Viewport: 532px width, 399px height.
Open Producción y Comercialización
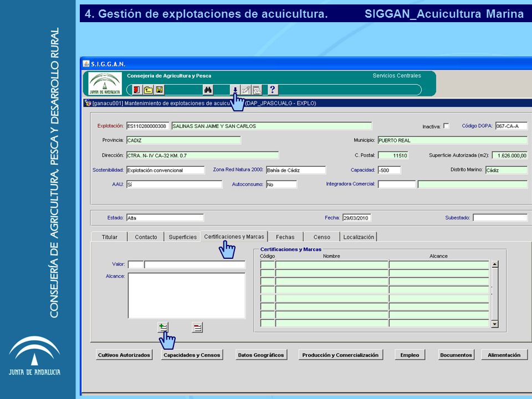click(340, 355)
